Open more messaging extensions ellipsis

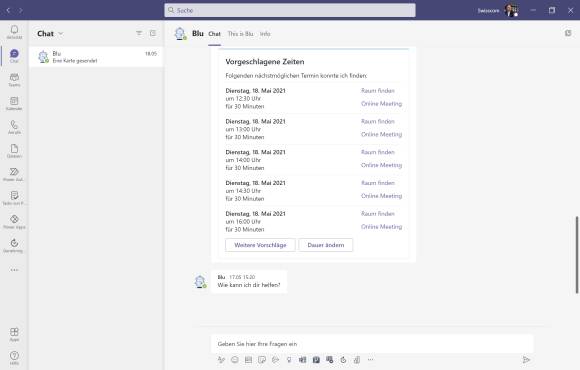pos(370,359)
